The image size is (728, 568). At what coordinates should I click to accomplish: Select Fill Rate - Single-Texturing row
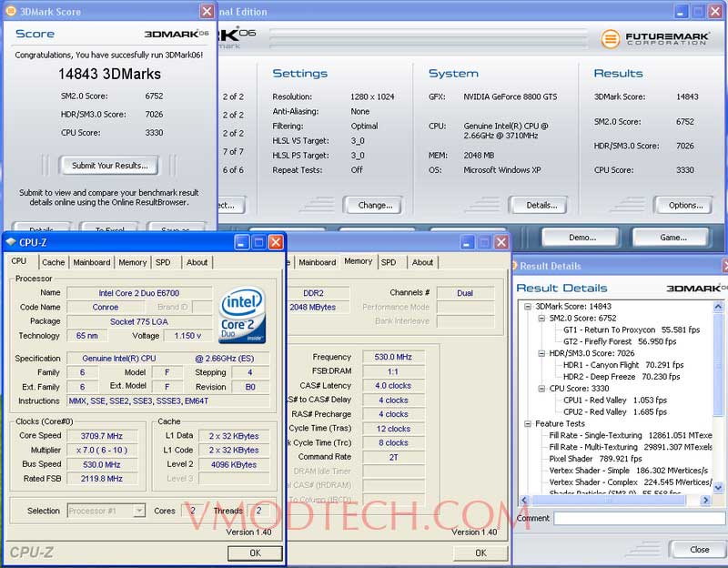coord(630,435)
